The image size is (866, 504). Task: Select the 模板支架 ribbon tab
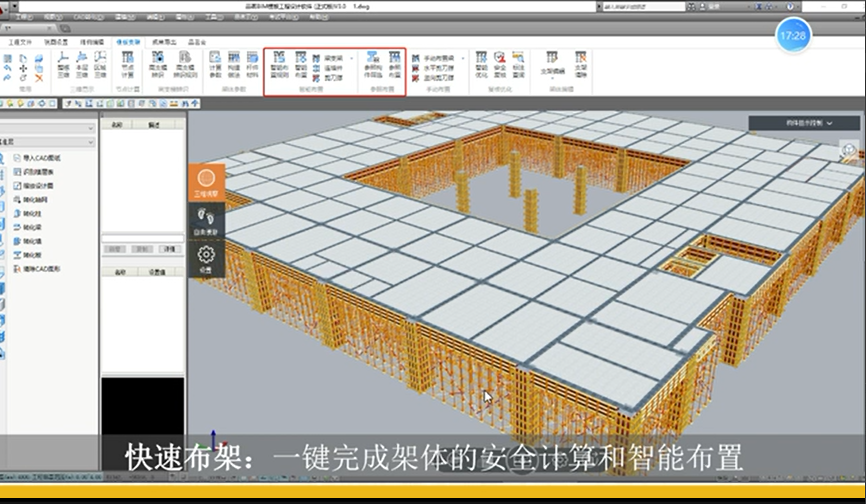(128, 42)
